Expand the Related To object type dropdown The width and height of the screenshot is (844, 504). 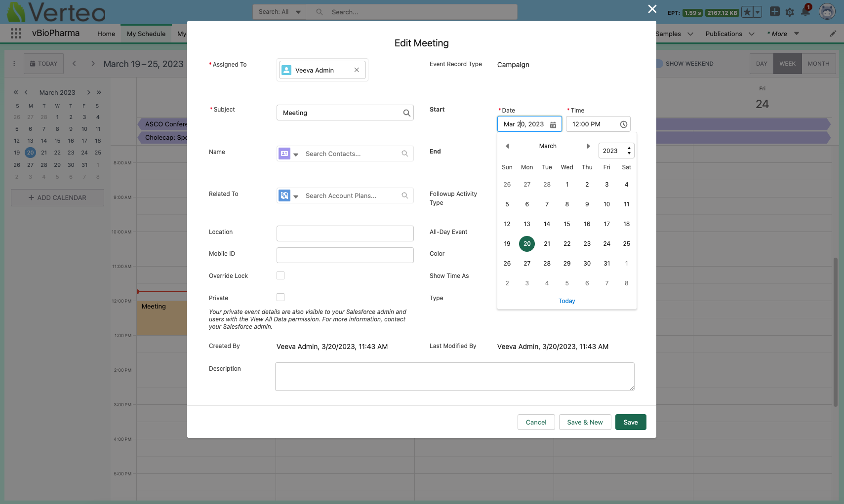[x=296, y=196]
